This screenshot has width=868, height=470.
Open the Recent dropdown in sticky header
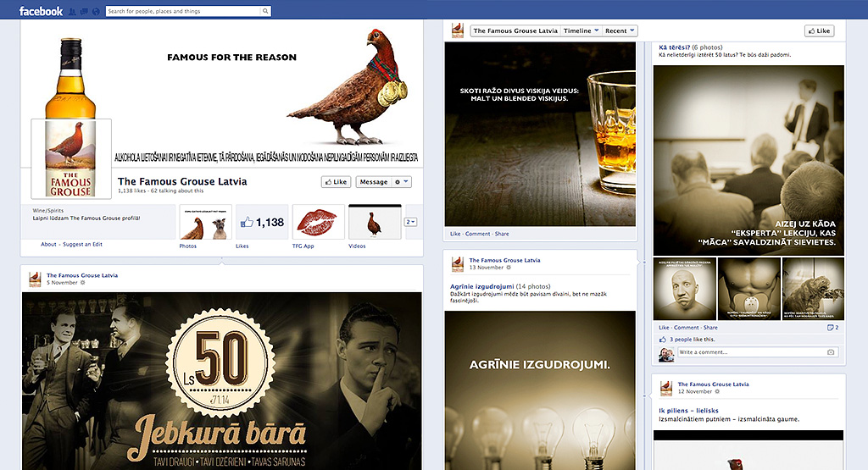(x=620, y=31)
